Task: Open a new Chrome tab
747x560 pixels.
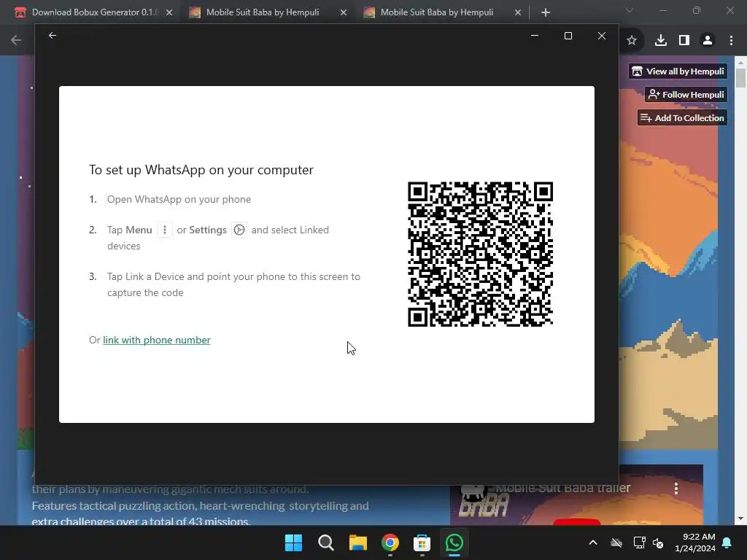Action: click(546, 13)
